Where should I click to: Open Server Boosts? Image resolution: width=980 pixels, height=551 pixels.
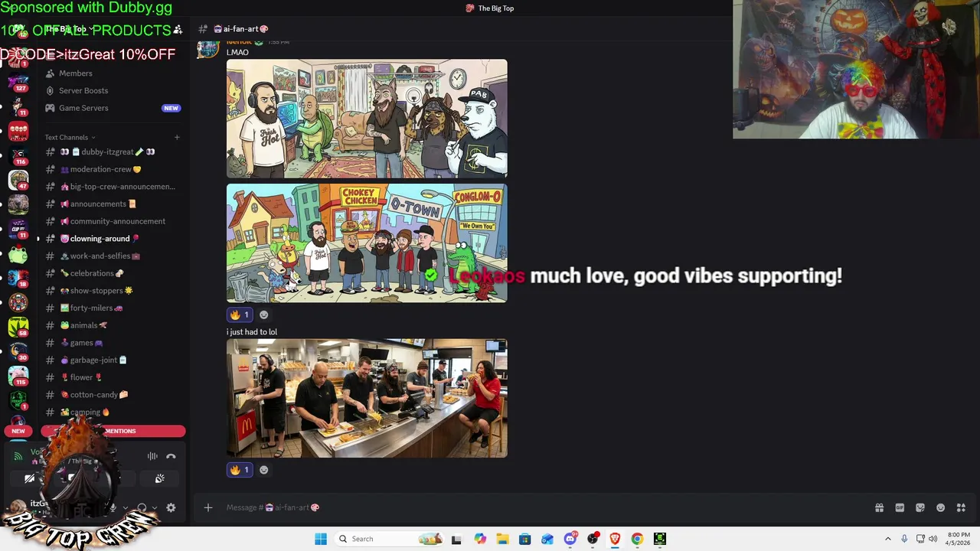pos(112,90)
